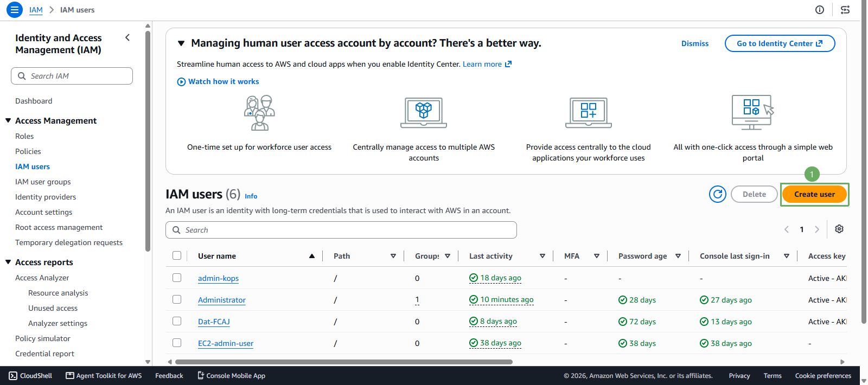This screenshot has height=385, width=868.
Task: Sort by User name column arrow
Action: tap(312, 256)
